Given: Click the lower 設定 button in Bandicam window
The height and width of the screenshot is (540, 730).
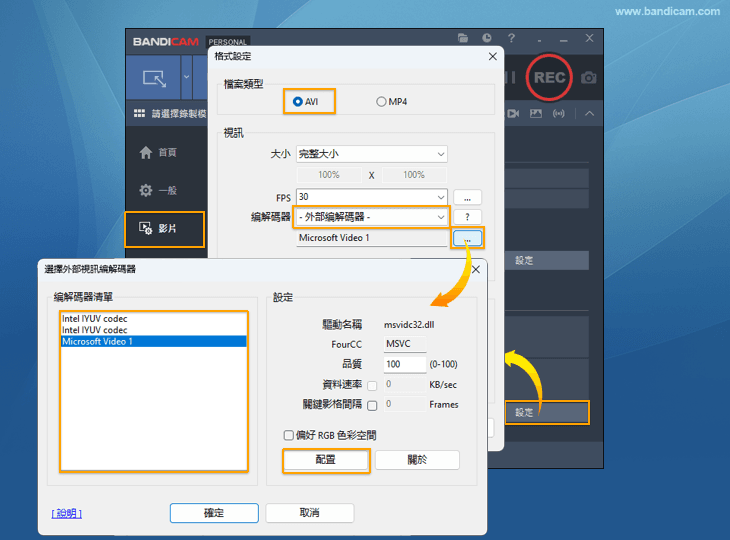Looking at the screenshot, I should pyautogui.click(x=547, y=412).
